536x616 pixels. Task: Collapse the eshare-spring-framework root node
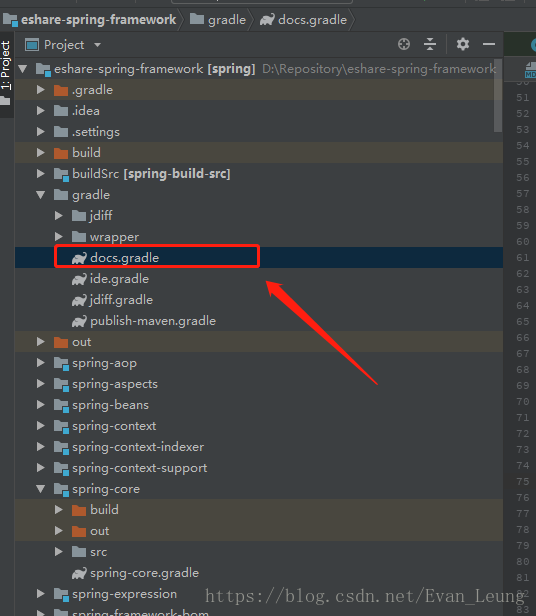(x=23, y=69)
